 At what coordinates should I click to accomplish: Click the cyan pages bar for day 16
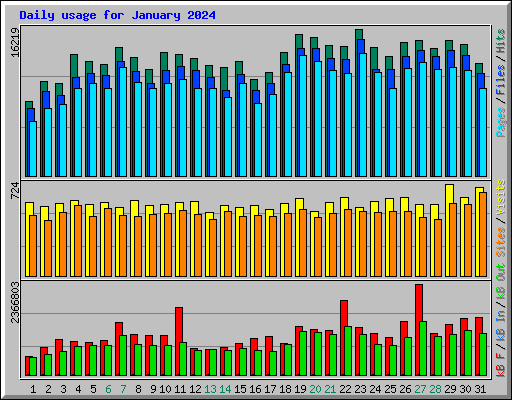(x=258, y=140)
